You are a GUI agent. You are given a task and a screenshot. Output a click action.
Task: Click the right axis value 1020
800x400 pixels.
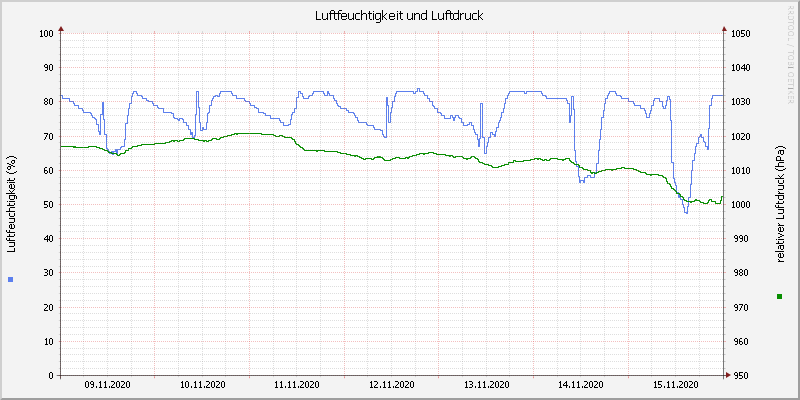pos(740,136)
